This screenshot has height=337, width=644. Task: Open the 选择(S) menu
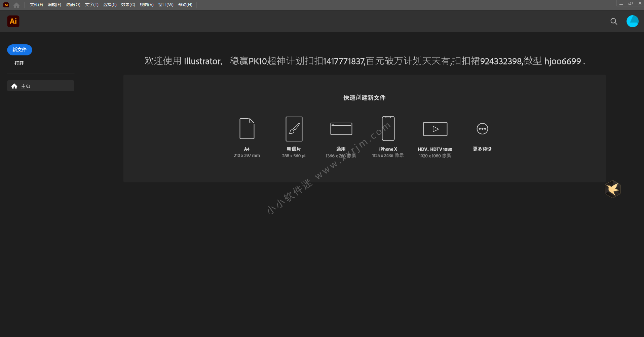click(110, 5)
